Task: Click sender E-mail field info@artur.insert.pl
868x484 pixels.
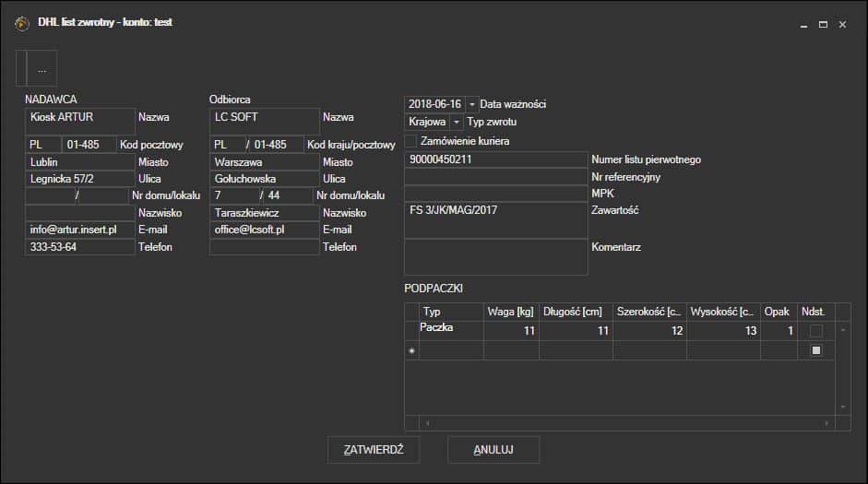Action: (80, 230)
